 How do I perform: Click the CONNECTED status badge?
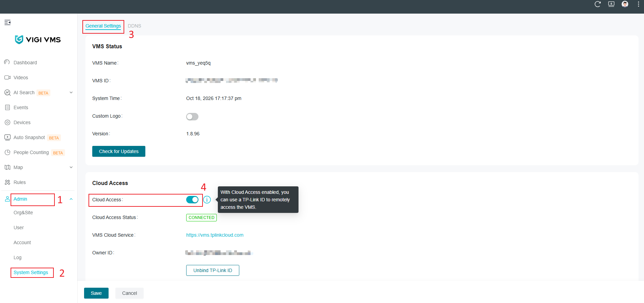[x=202, y=218]
